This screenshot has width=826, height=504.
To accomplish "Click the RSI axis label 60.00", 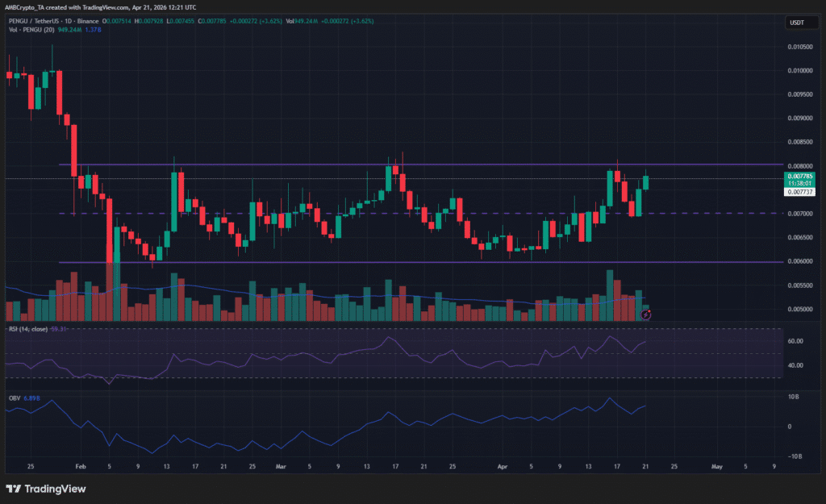I will [x=795, y=341].
